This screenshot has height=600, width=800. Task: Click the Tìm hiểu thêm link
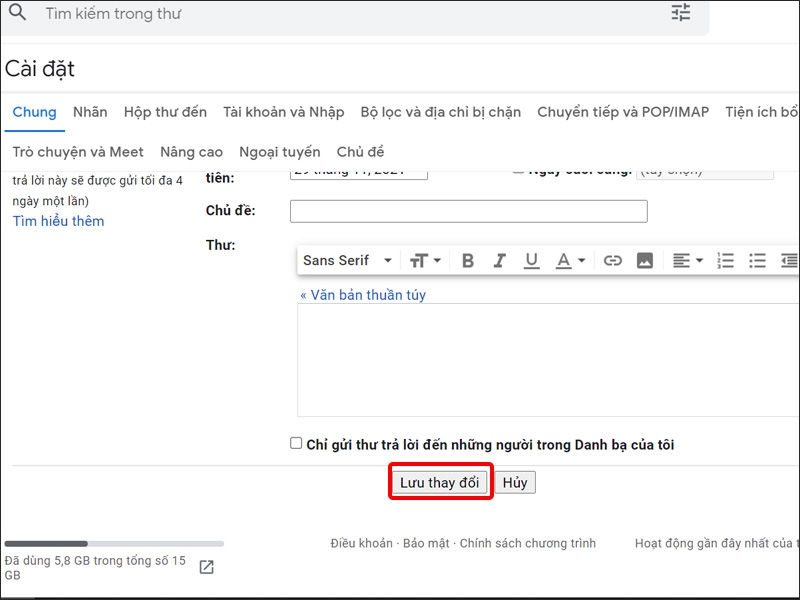(x=58, y=221)
